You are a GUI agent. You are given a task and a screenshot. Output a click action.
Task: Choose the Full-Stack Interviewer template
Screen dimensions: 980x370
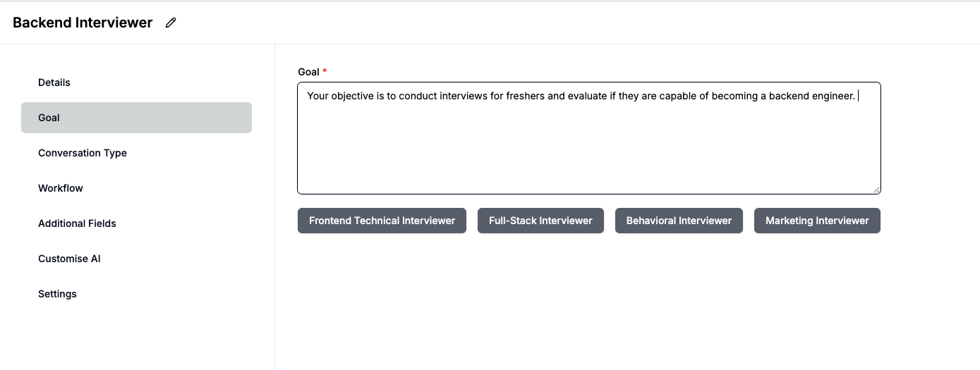(x=540, y=221)
